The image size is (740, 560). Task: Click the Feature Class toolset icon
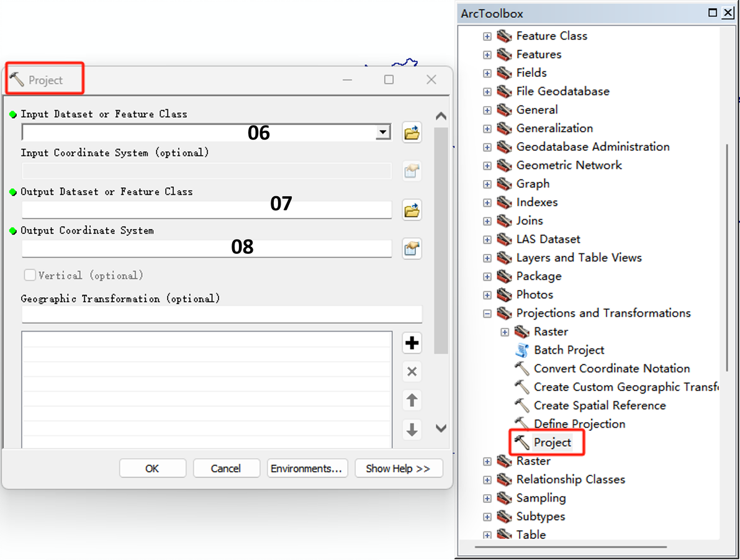[x=504, y=36]
